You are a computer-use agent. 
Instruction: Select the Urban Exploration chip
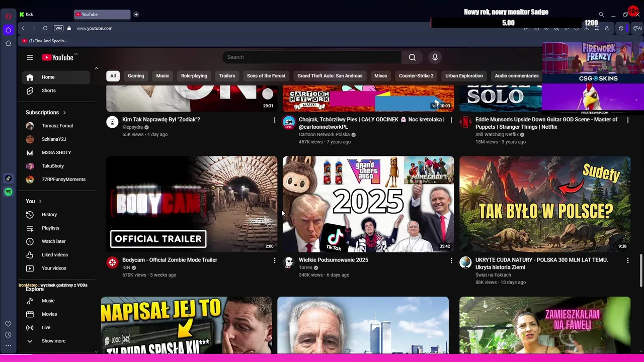[x=464, y=76]
